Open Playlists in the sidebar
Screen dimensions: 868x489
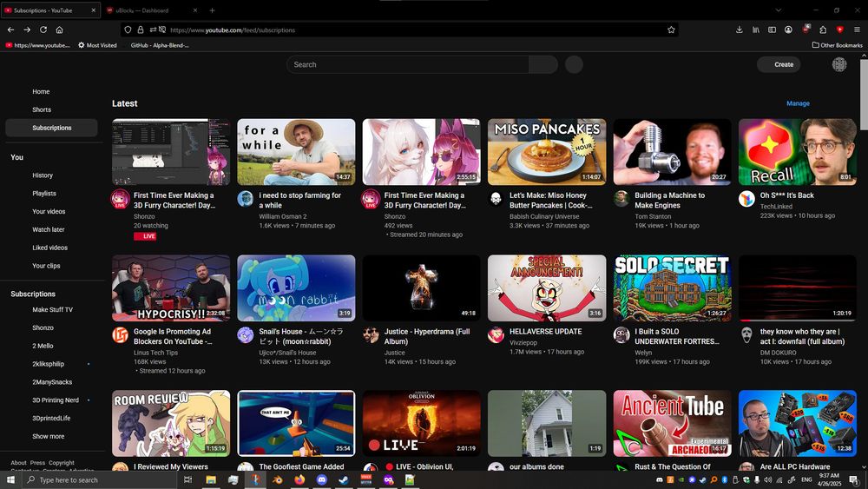[x=44, y=194]
